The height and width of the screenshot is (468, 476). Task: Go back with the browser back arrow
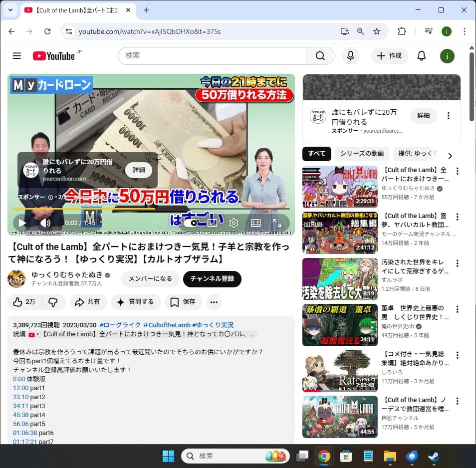tap(11, 31)
